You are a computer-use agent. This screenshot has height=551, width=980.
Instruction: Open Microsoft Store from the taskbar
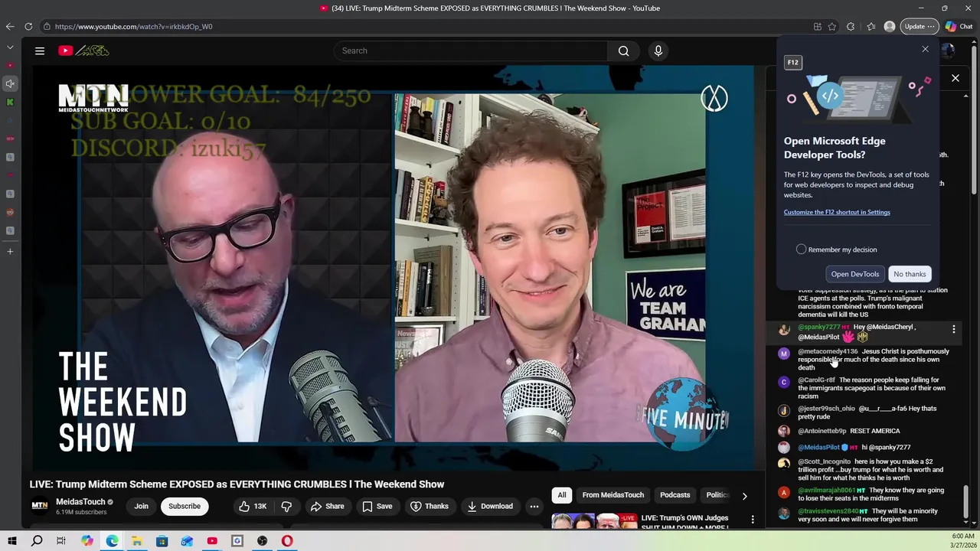[x=162, y=541]
